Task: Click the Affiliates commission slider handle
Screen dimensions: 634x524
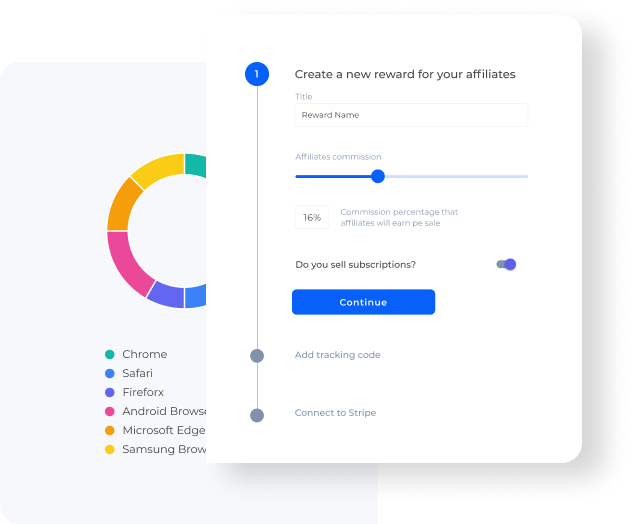Action: coord(378,176)
